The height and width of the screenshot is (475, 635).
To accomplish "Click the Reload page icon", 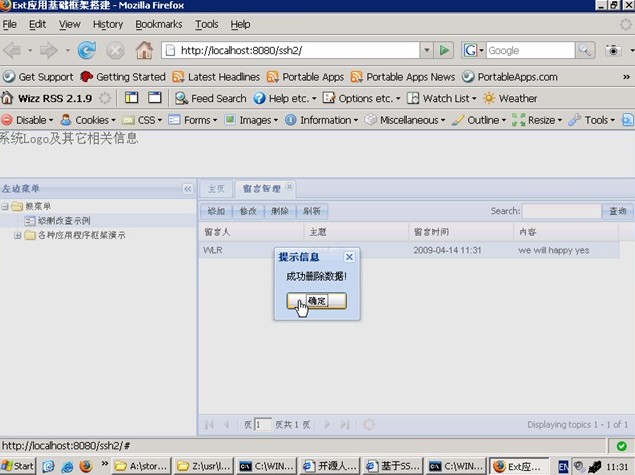I will point(87,51).
